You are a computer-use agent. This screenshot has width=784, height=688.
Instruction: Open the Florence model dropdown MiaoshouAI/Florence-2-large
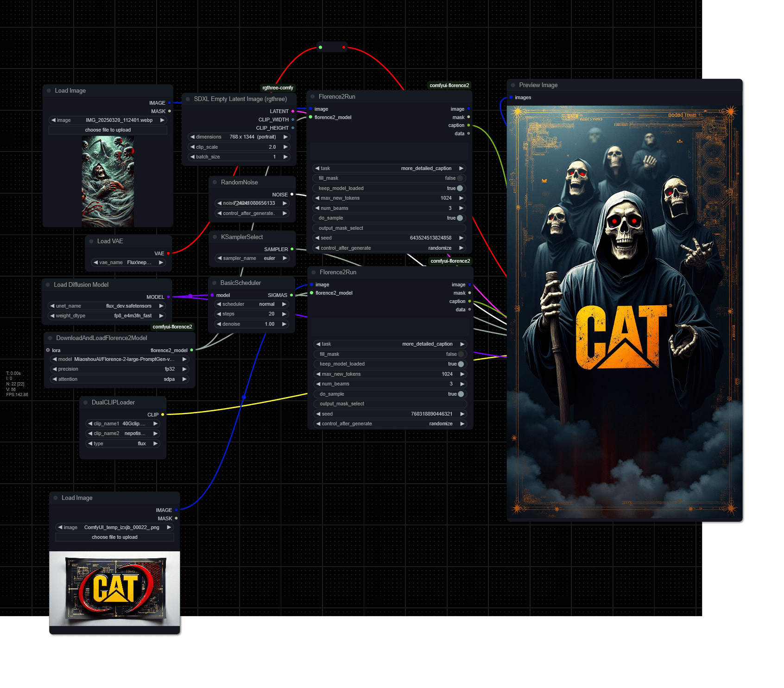(x=120, y=360)
